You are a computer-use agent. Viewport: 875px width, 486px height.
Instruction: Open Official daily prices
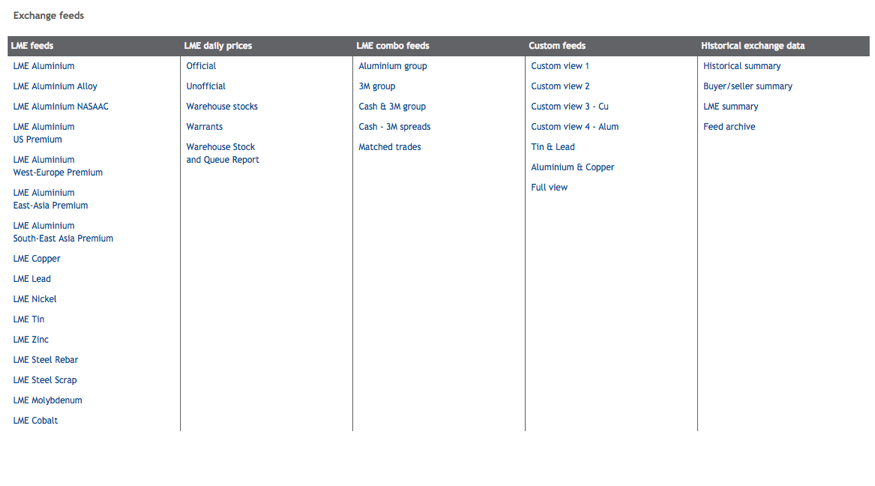(x=201, y=66)
